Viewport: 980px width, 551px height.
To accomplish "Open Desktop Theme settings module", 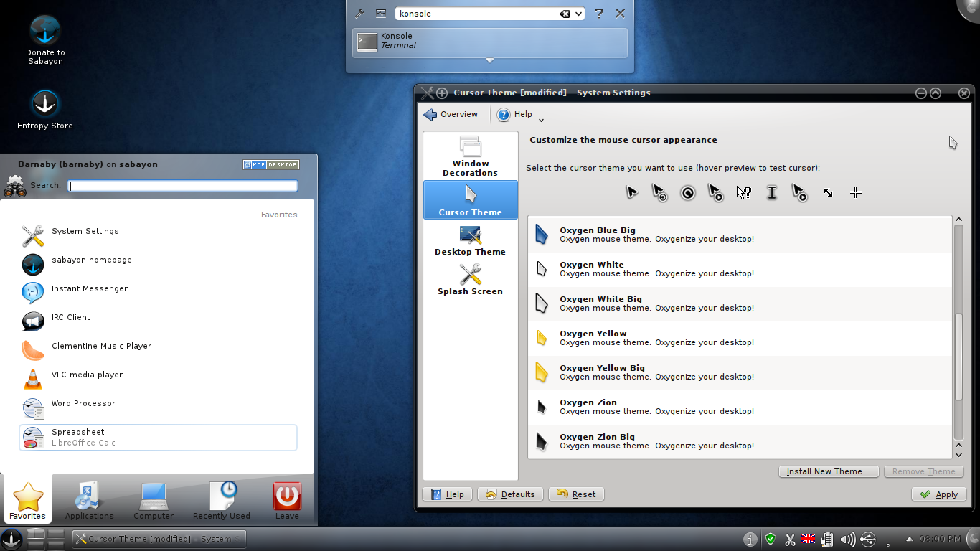I will pos(470,240).
